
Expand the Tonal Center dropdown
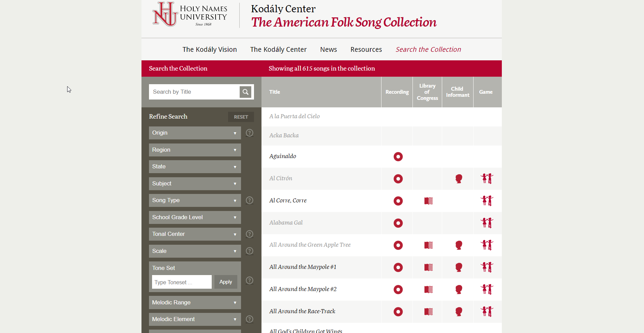click(195, 234)
